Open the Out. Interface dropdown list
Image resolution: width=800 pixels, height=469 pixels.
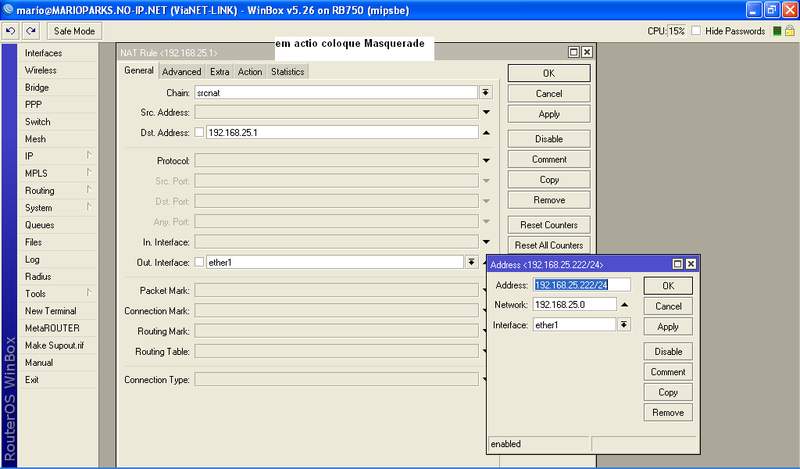471,262
